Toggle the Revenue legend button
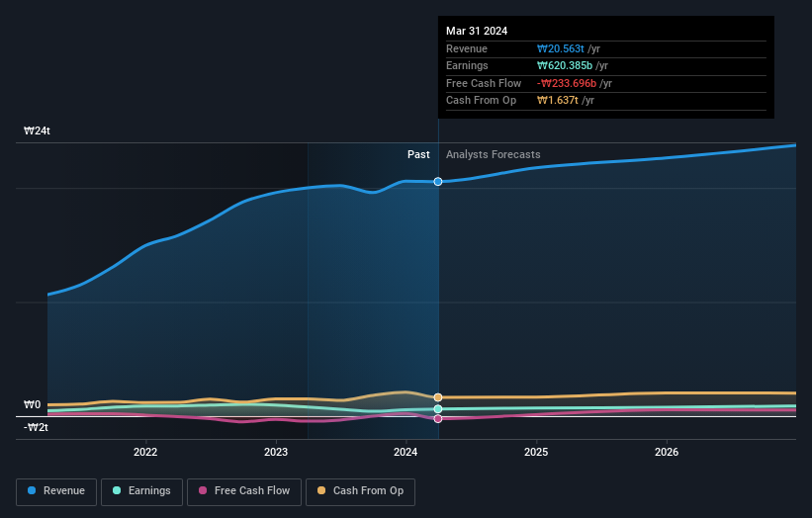Screen dimensions: 812x518 56,491
